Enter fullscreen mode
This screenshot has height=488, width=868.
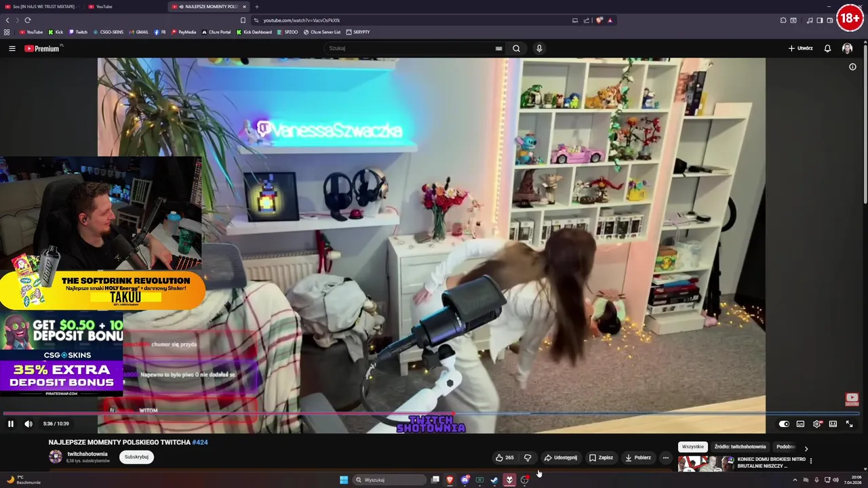[849, 424]
